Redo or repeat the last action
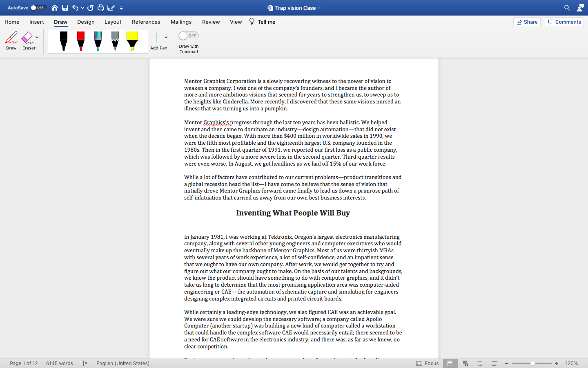This screenshot has width=588, height=368. pyautogui.click(x=91, y=8)
